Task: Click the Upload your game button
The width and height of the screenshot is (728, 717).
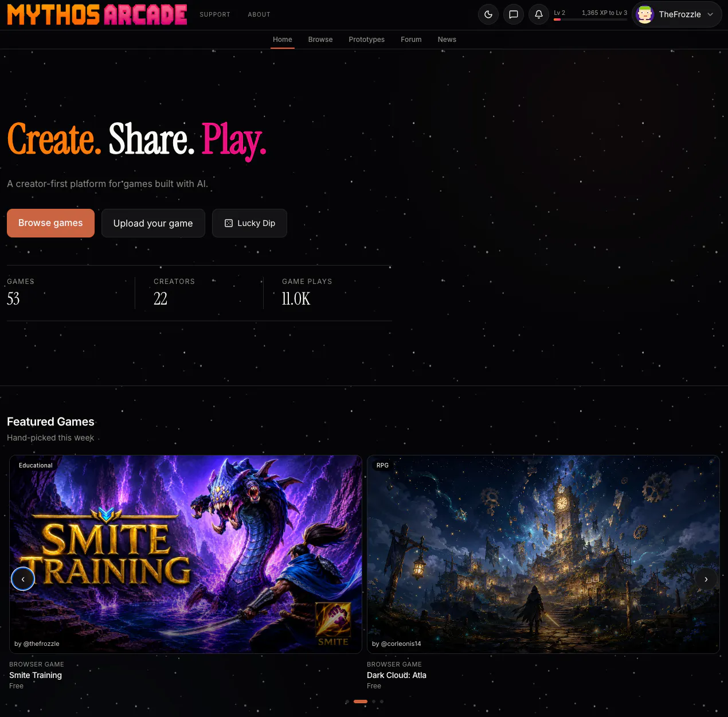Action: [153, 223]
